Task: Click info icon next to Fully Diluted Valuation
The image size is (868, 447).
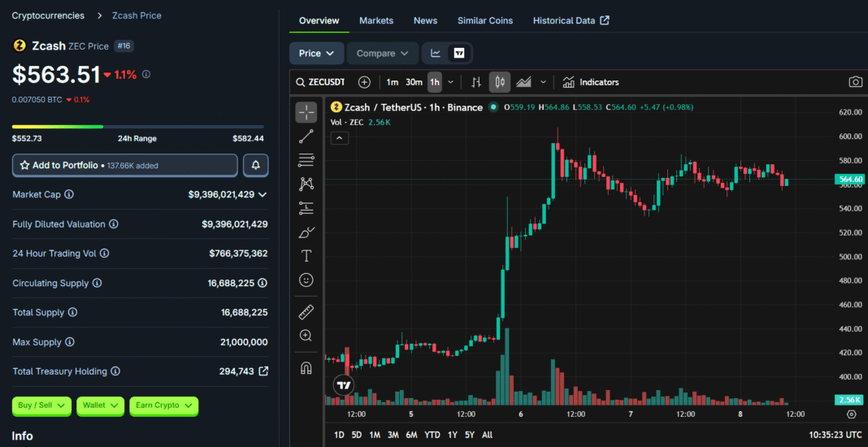Action: [x=114, y=224]
